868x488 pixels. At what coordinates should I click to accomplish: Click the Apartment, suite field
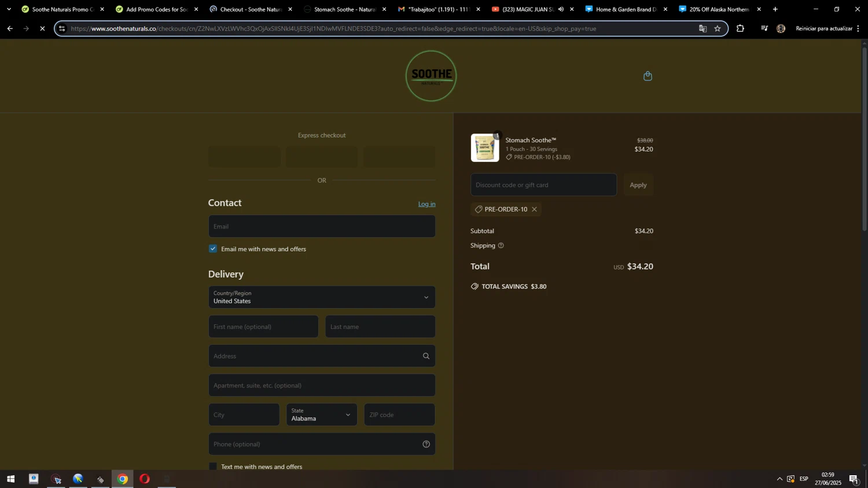click(322, 386)
